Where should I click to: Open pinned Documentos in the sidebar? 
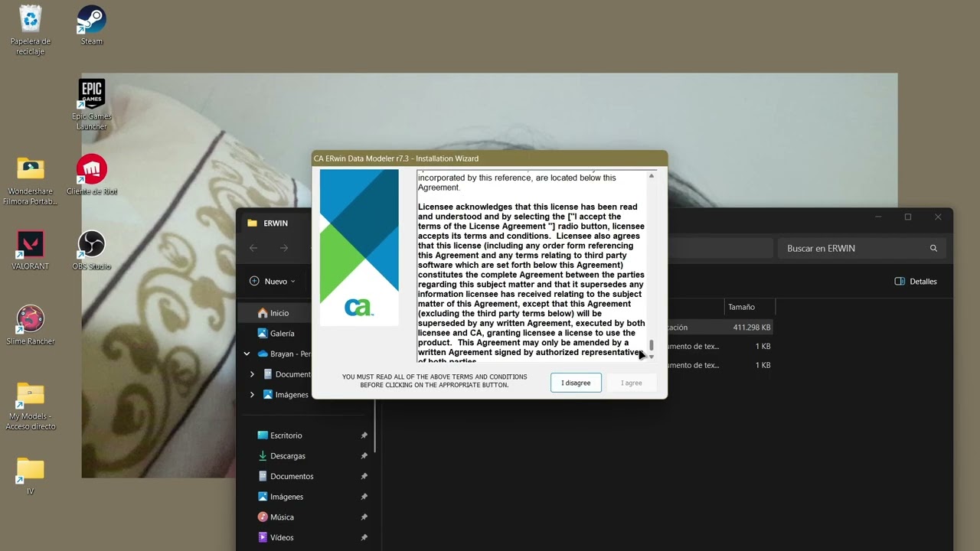[x=286, y=476]
